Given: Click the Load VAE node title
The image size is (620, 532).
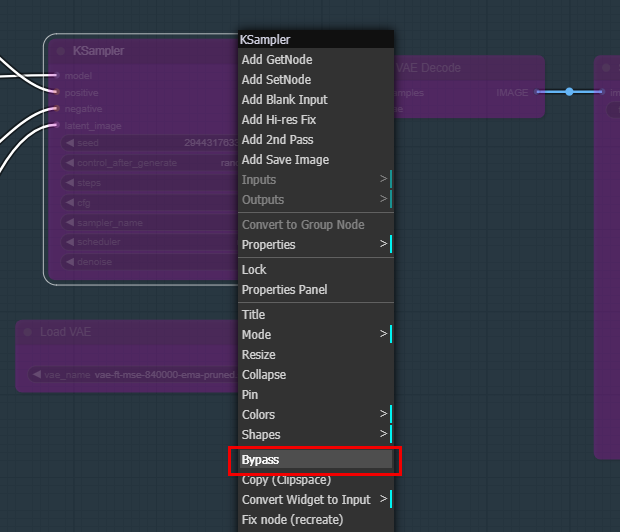Looking at the screenshot, I should [66, 331].
